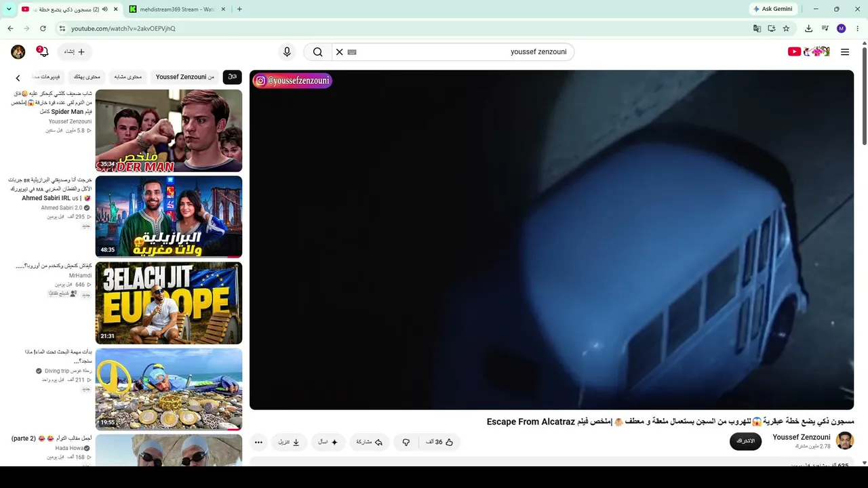Select the cut-off videos filter chip

coord(47,77)
